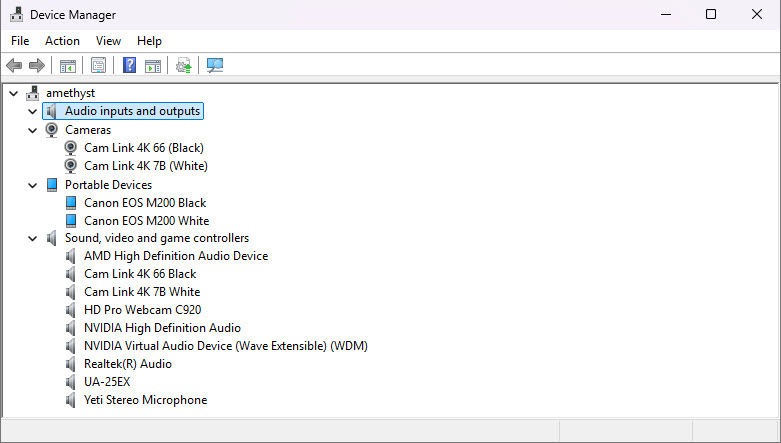Click the Forward arrow toolbar icon
Viewport: 781px width, 443px height.
[37, 66]
